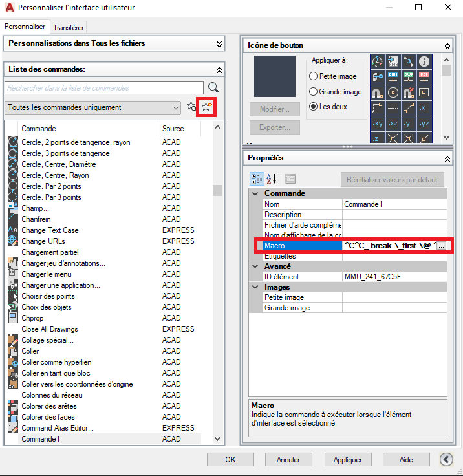
Task: Select the info 'i' button icon in the icon grid
Action: tap(424, 61)
